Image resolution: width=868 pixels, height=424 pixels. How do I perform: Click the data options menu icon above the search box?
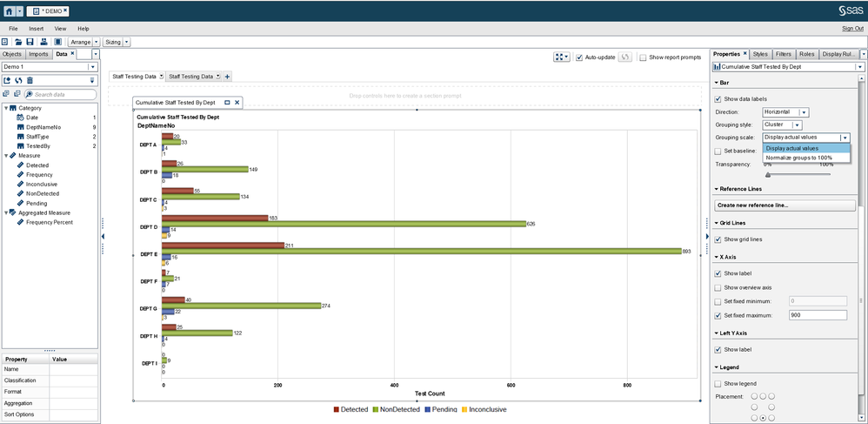pyautogui.click(x=92, y=80)
